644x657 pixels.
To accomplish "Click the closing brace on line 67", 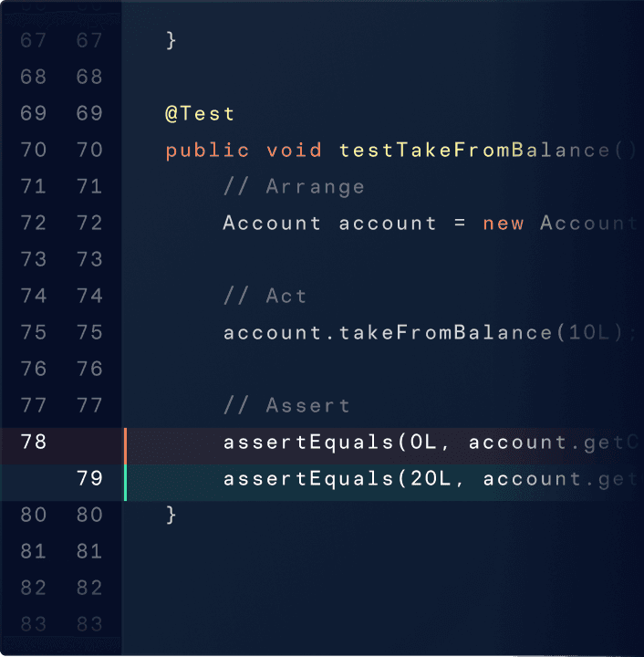I will point(171,41).
